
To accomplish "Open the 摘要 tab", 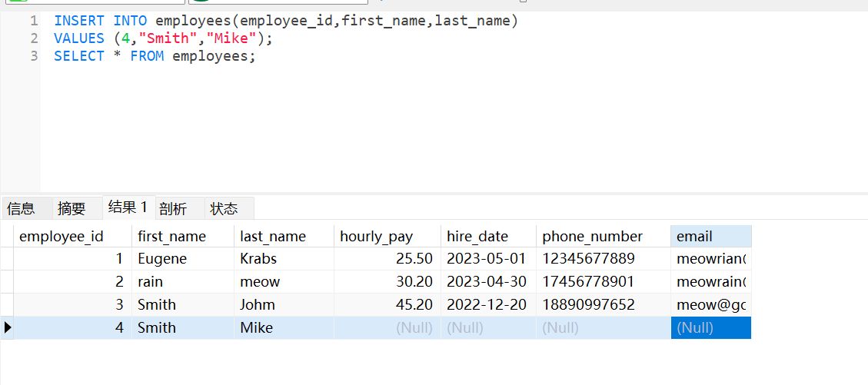I will coord(72,208).
